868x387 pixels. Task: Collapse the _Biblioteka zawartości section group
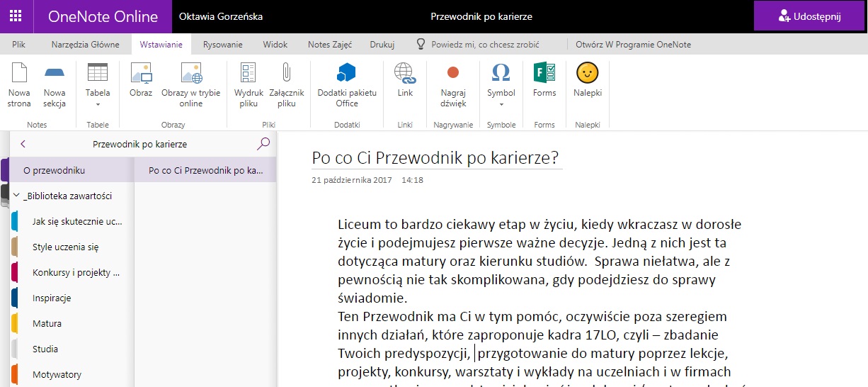pyautogui.click(x=16, y=196)
